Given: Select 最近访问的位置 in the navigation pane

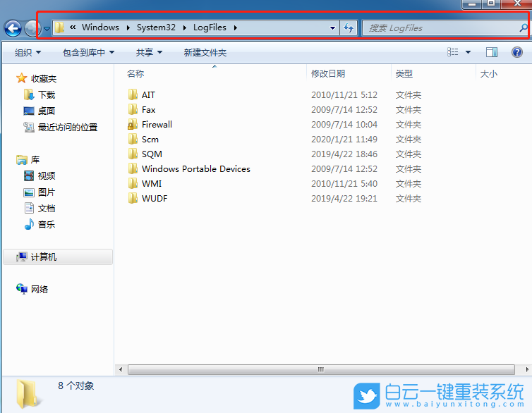Looking at the screenshot, I should (68, 127).
